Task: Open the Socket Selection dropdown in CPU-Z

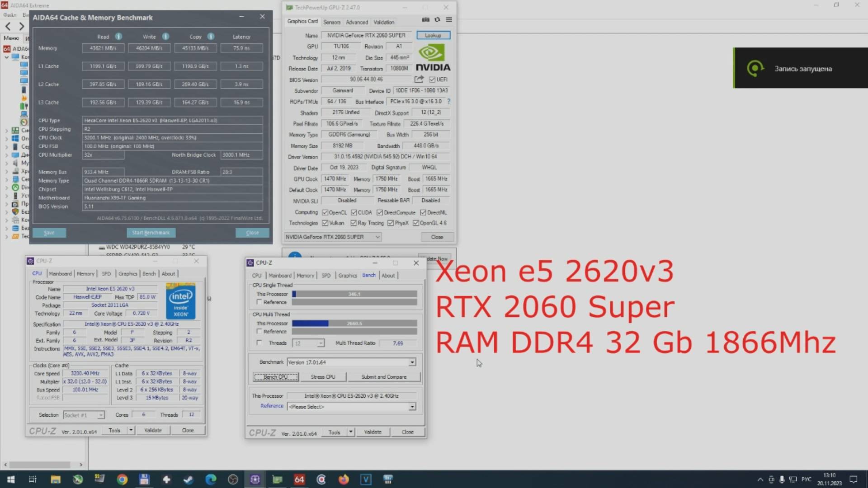Action: [x=101, y=415]
